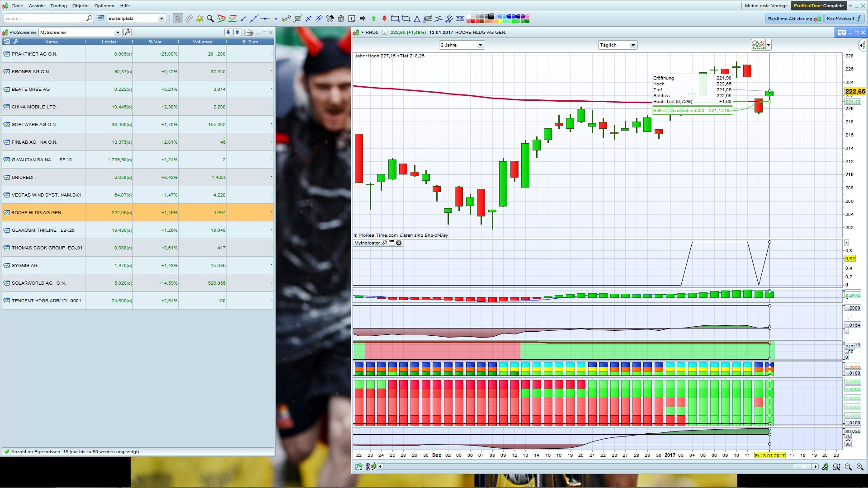Expand the MyScreener selection dropdown

point(118,33)
